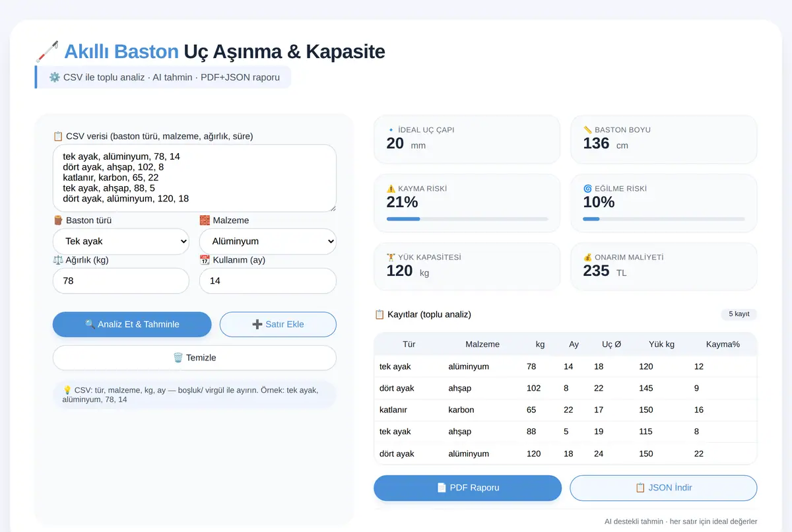Click the diamond icon on İdeal Uç Çapı card
The width and height of the screenshot is (792, 532).
[x=391, y=130]
